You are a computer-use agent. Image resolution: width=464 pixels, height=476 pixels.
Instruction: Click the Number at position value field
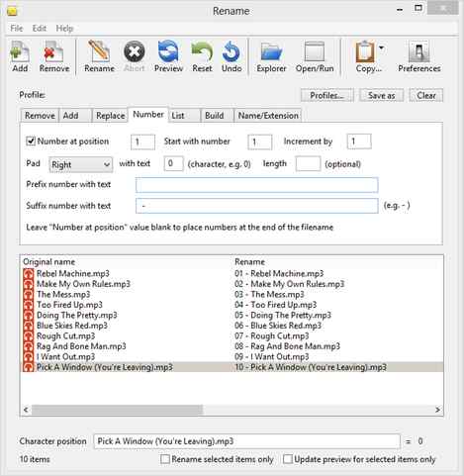tap(142, 142)
